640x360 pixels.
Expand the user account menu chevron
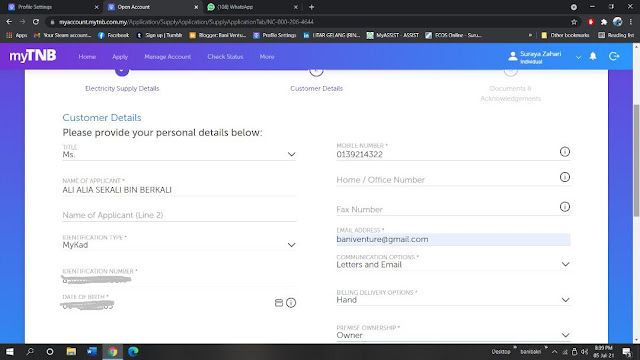tap(578, 57)
